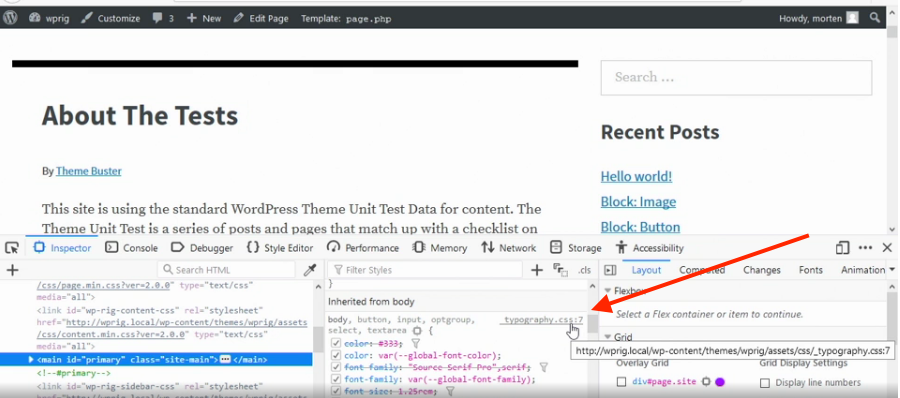Open the Block: Image post link

click(x=638, y=202)
